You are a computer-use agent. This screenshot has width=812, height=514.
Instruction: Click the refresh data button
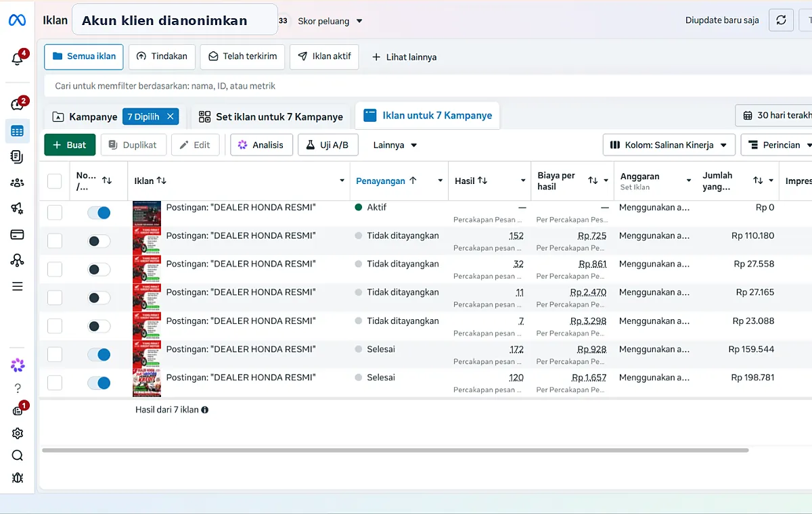point(781,20)
